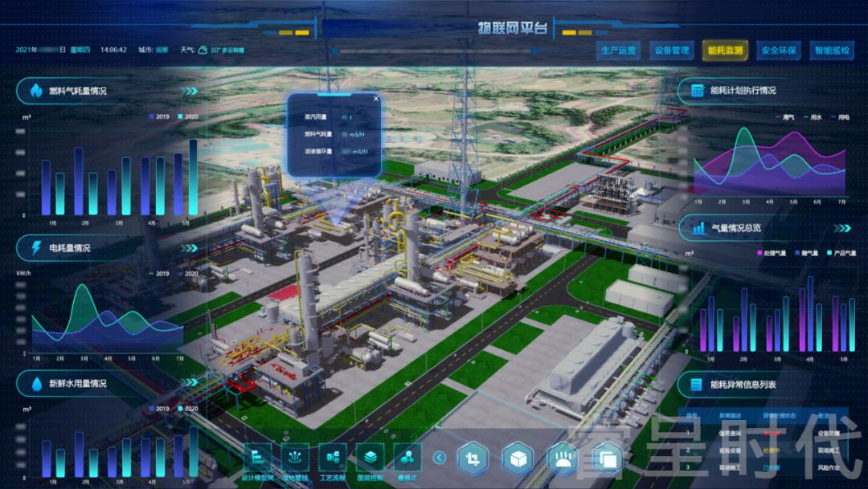This screenshot has width=868, height=489.
Task: Close the popup showing 蒸汽用量 data
Action: tap(375, 99)
